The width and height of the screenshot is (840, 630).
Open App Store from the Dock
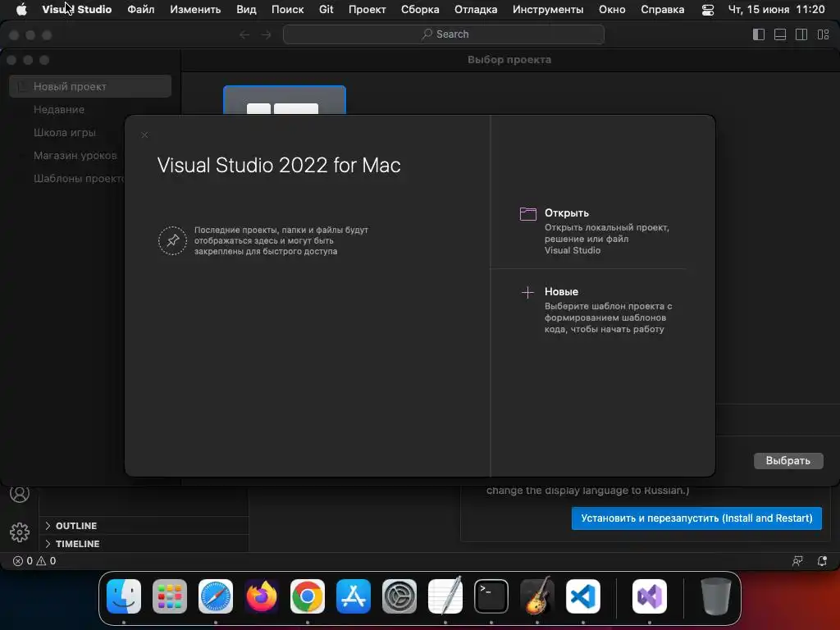click(x=354, y=596)
